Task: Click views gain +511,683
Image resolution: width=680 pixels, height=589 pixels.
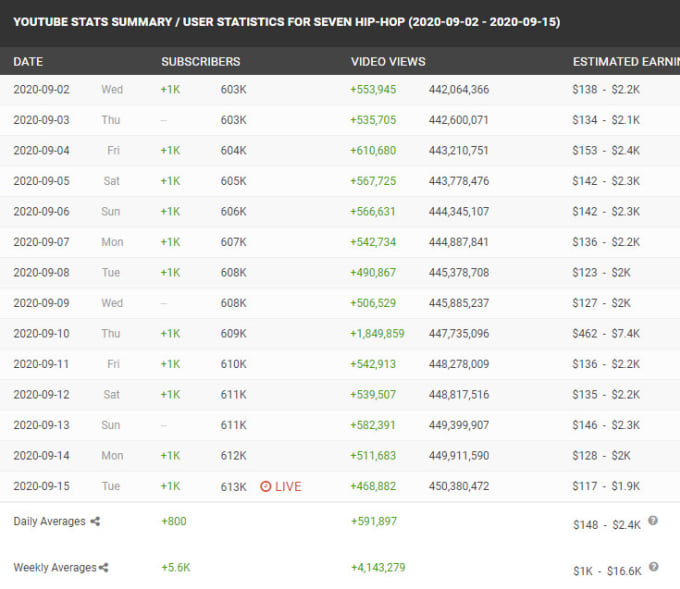Action: click(x=373, y=456)
